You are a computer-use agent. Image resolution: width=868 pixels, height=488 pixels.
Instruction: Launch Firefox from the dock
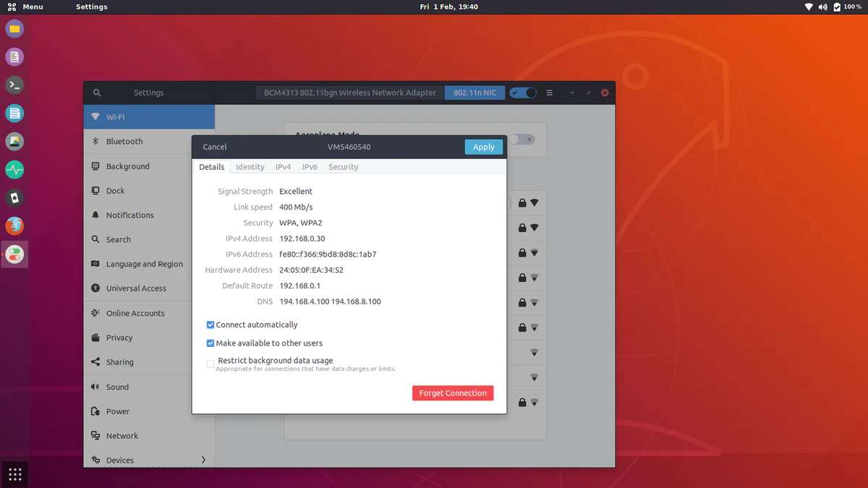[14, 226]
